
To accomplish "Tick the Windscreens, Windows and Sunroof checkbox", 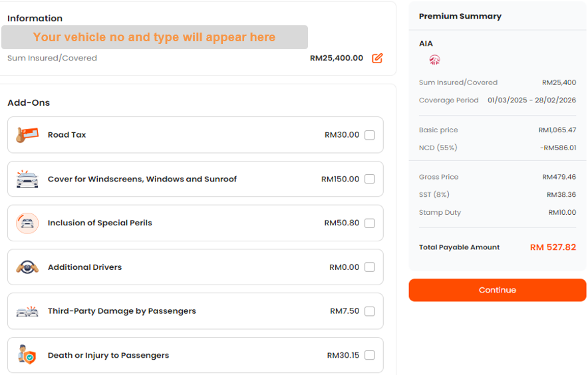I will click(370, 179).
